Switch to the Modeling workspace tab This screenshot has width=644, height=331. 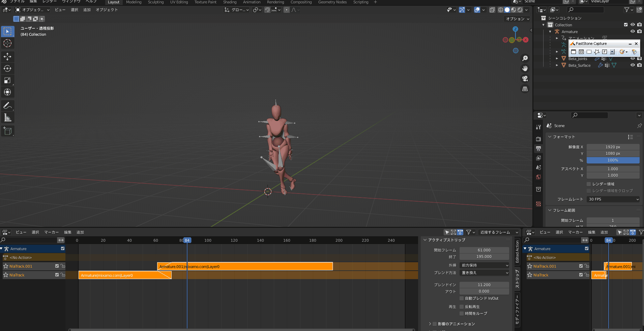(x=134, y=2)
